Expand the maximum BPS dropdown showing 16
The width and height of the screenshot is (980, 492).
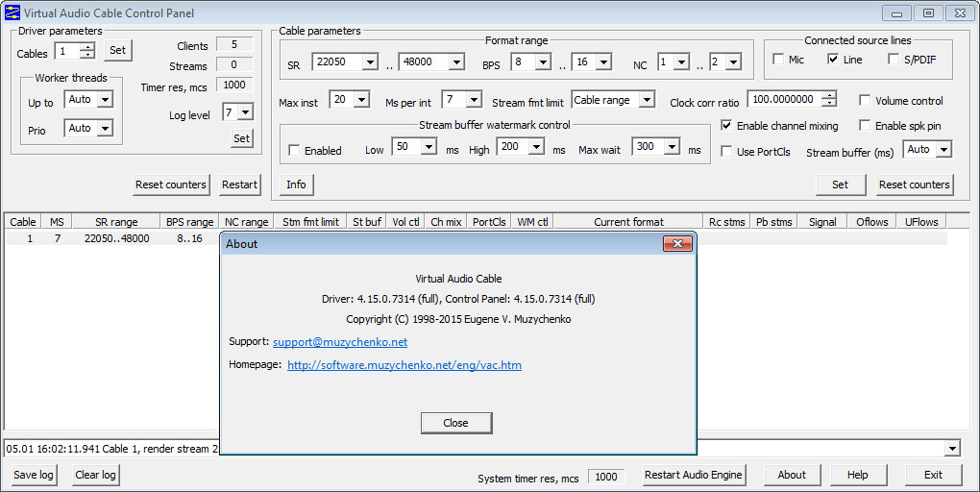[603, 61]
